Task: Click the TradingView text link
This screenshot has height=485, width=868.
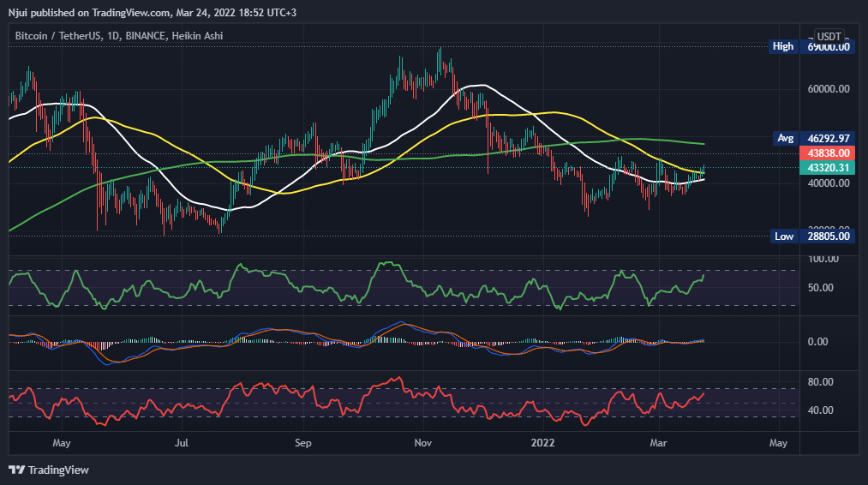Action: click(58, 470)
